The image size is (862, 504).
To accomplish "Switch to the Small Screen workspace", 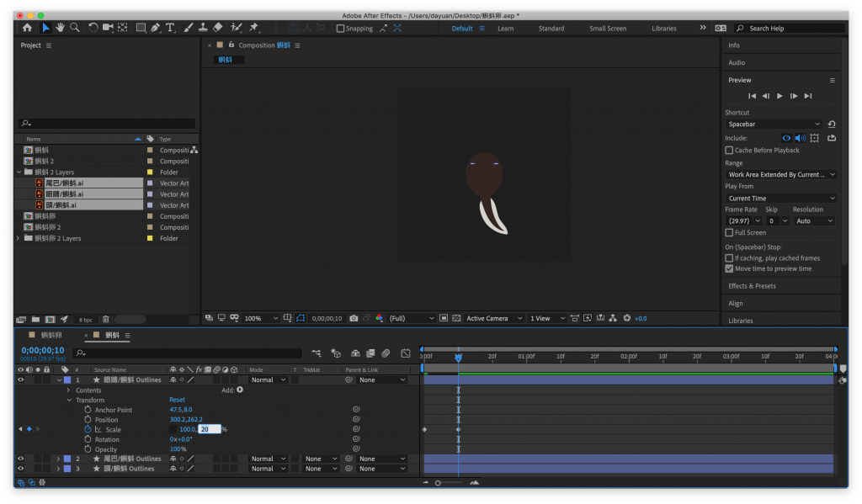I will 607,29.
